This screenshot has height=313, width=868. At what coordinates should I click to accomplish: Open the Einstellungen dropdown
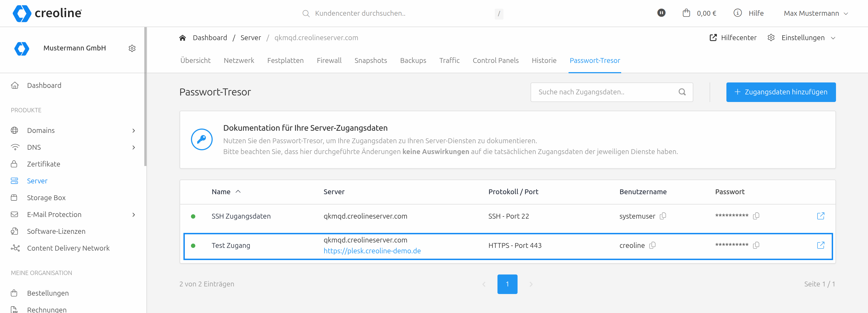(803, 38)
